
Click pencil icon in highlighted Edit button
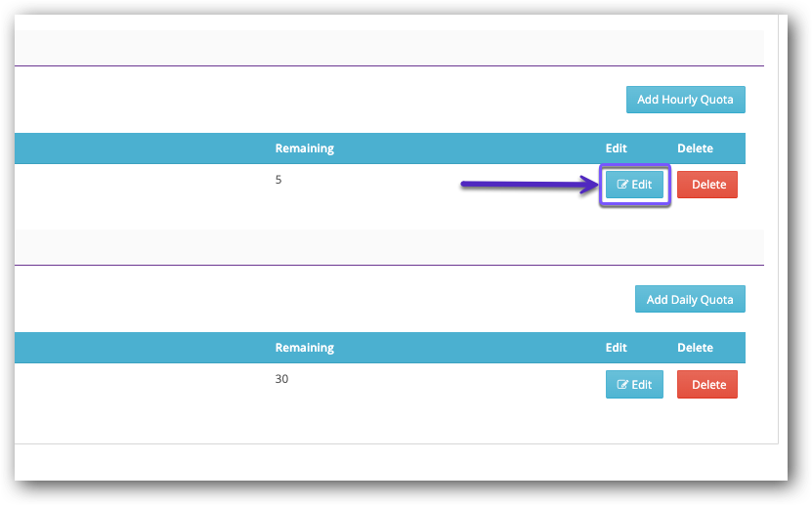(622, 185)
